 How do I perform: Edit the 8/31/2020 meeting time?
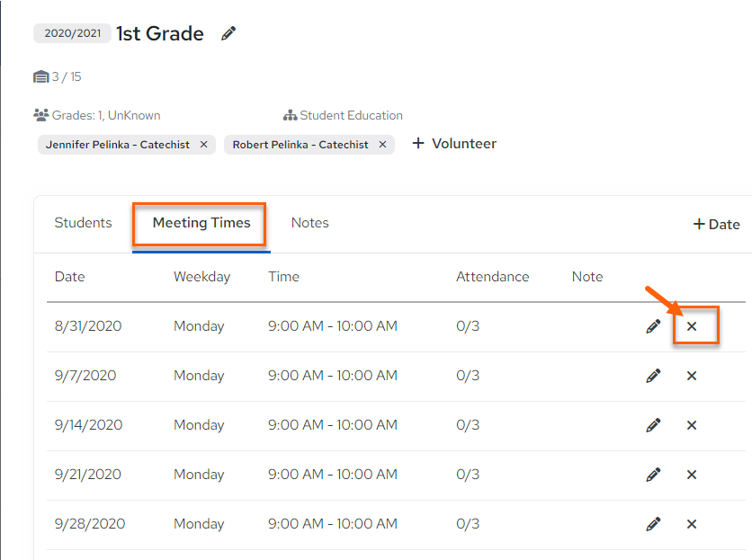[x=653, y=326]
